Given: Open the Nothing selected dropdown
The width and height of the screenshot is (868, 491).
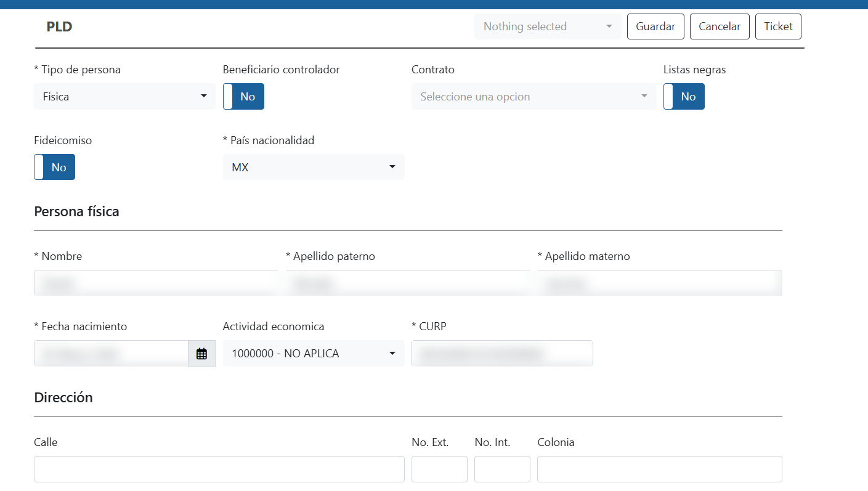Looking at the screenshot, I should coord(548,26).
